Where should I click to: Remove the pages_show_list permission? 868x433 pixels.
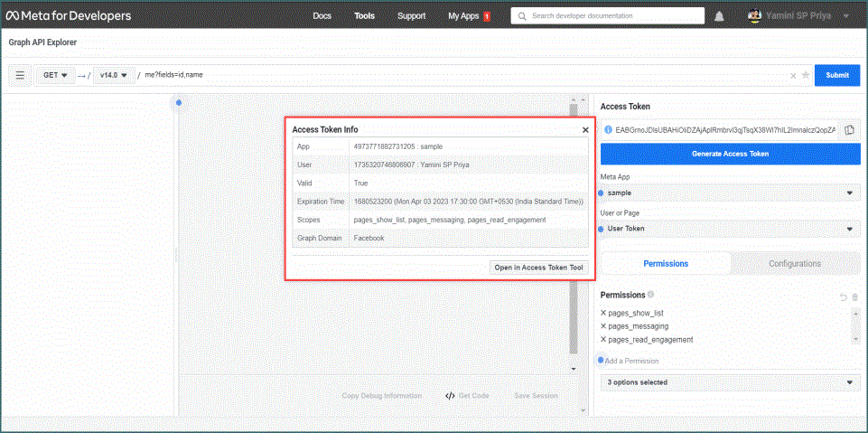click(603, 313)
